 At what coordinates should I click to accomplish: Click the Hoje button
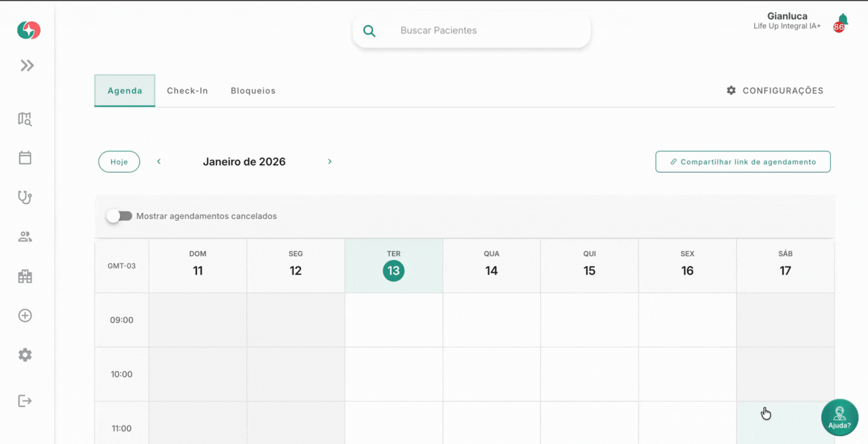pos(119,162)
